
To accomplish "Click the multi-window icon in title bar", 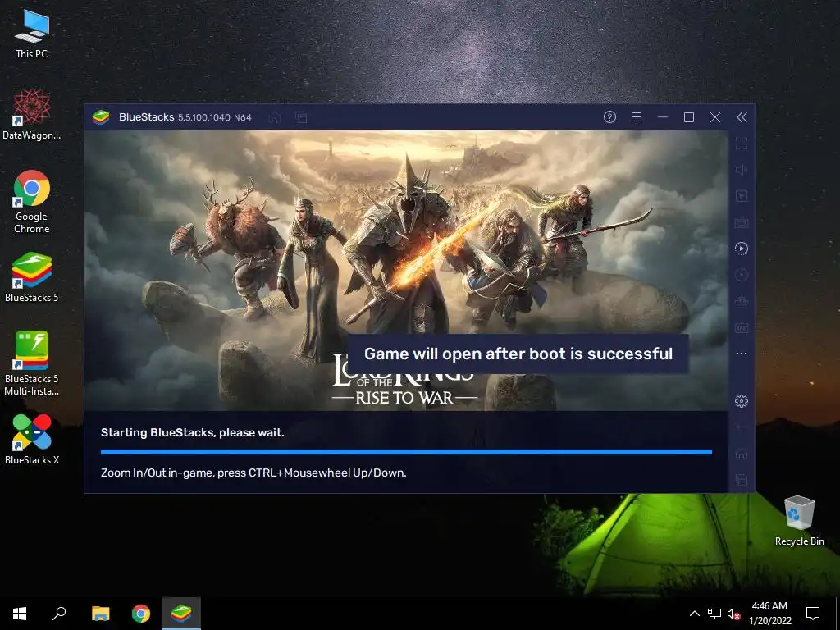I will click(x=301, y=117).
